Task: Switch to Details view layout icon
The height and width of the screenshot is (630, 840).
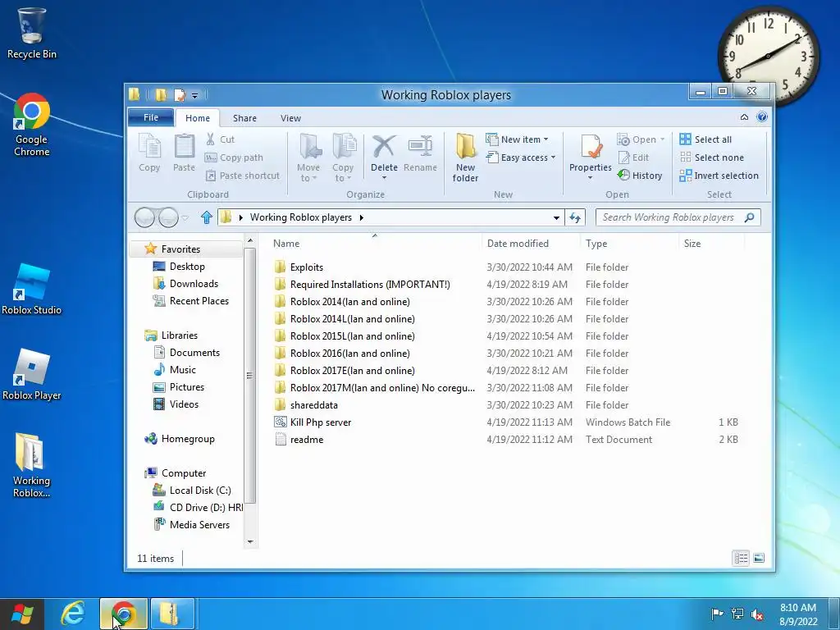Action: [741, 558]
